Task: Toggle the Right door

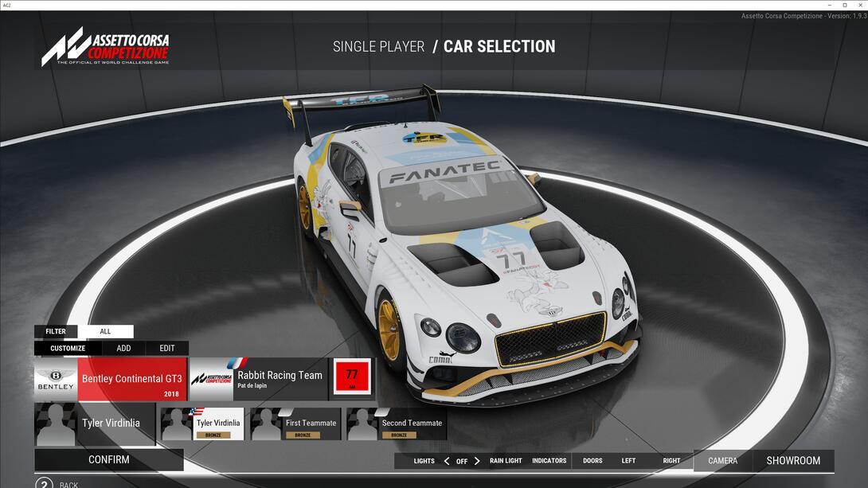Action: (x=671, y=460)
